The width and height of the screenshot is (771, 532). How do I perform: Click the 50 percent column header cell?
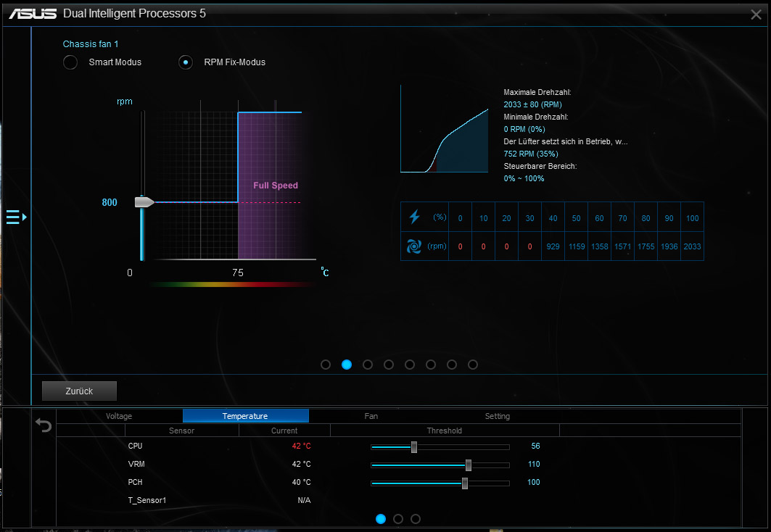(577, 218)
